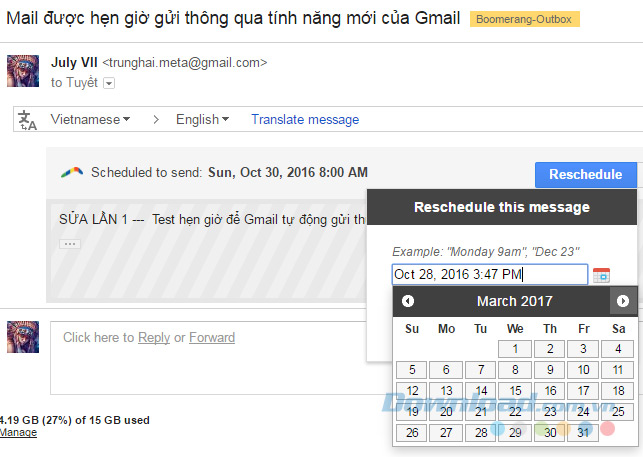Click sender email trunghai.meta@gmail.com
The width and height of the screenshot is (643, 457).
tap(185, 63)
